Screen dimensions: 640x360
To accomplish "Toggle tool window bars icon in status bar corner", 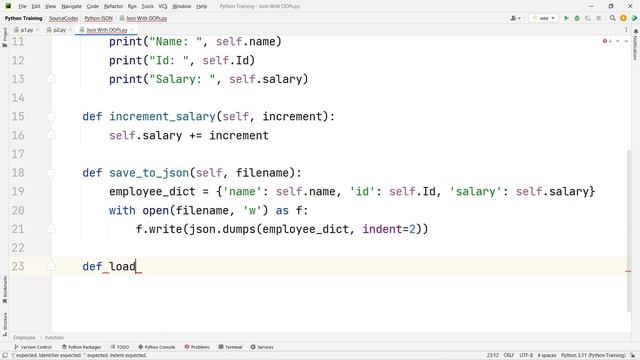I will pos(4,356).
